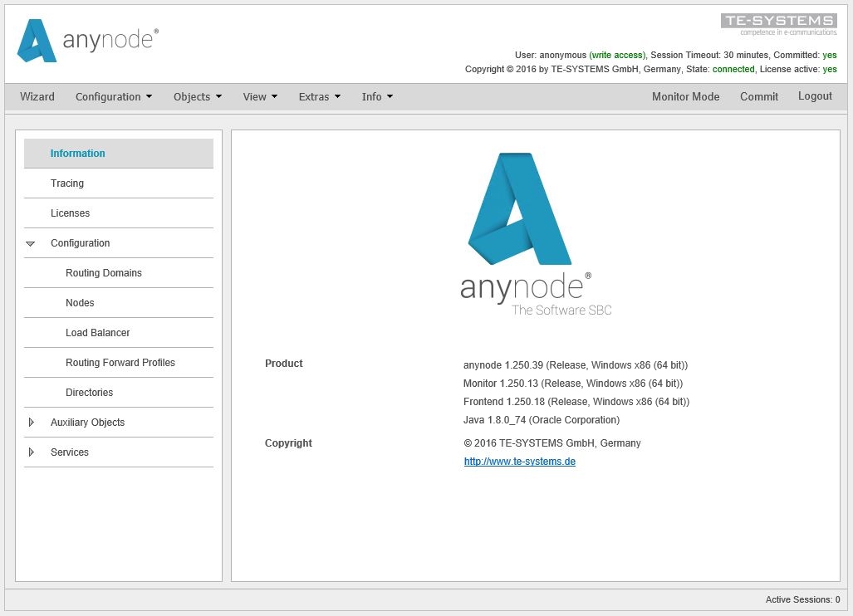Click the large anynode logo in main panel

pyautogui.click(x=527, y=232)
